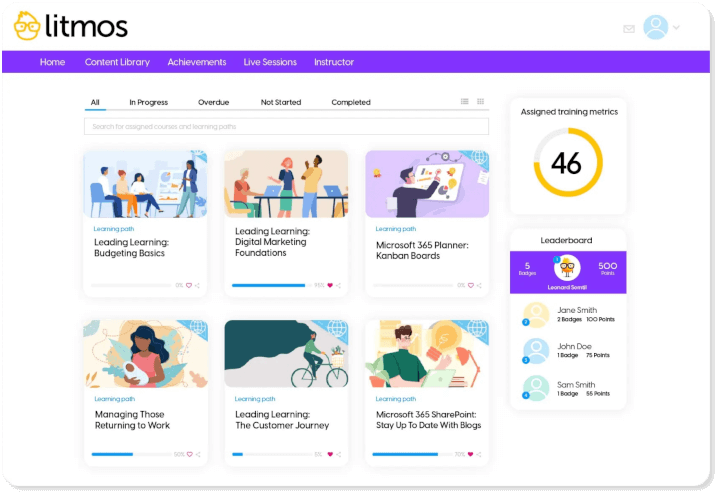Click Digital Marketing Foundations progress bar

coord(272,285)
